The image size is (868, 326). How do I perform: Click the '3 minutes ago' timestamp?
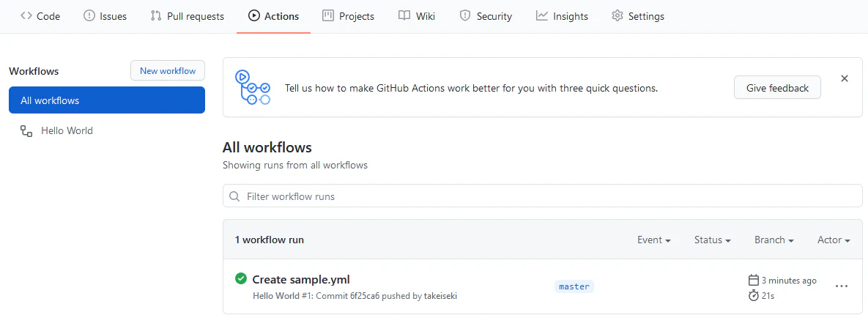tap(789, 280)
